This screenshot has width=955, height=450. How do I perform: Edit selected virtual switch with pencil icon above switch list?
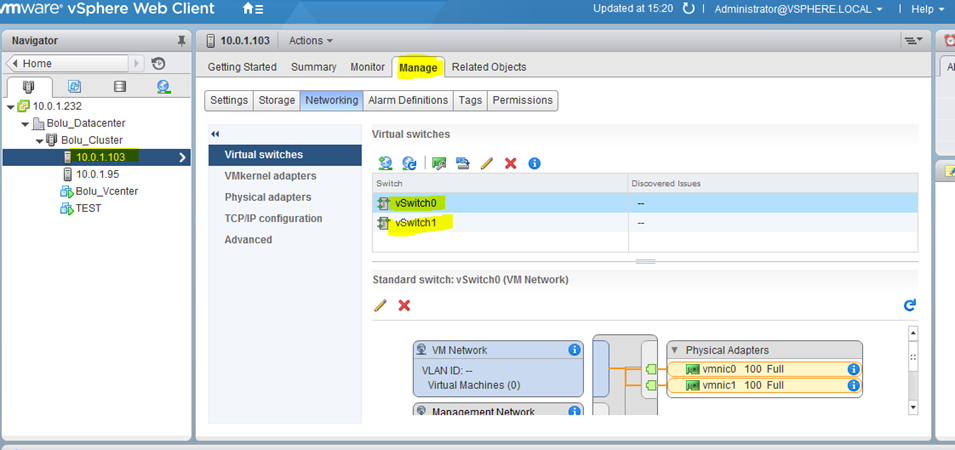(487, 163)
